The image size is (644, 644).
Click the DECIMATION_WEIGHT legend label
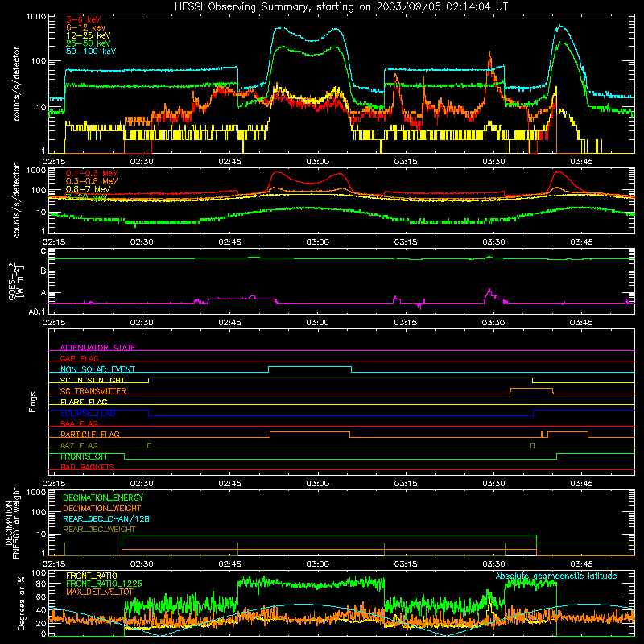point(102,508)
